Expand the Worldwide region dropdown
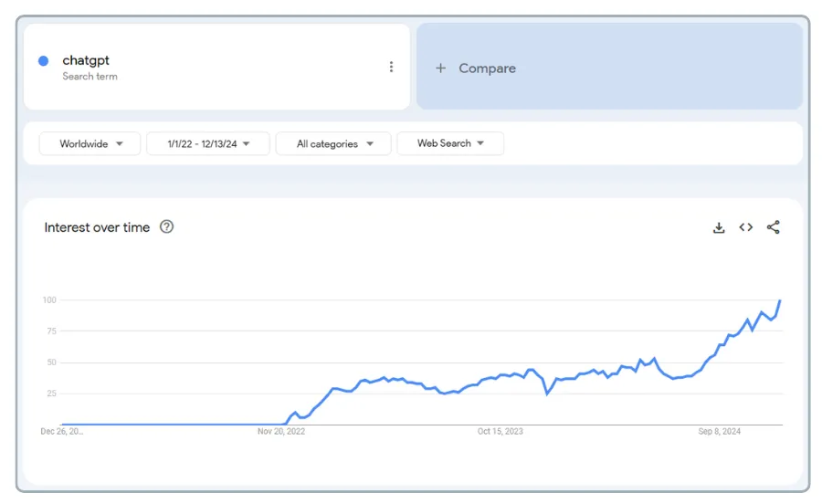This screenshot has height=504, width=822. [x=90, y=143]
